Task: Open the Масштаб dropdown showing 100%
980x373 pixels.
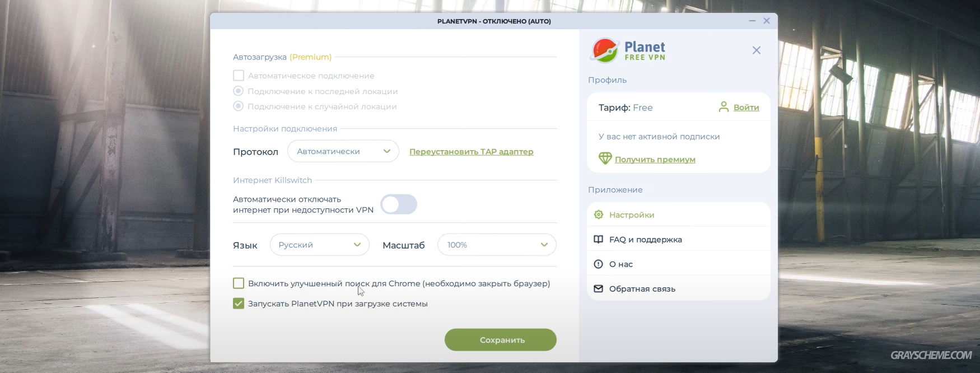Action: pyautogui.click(x=497, y=245)
